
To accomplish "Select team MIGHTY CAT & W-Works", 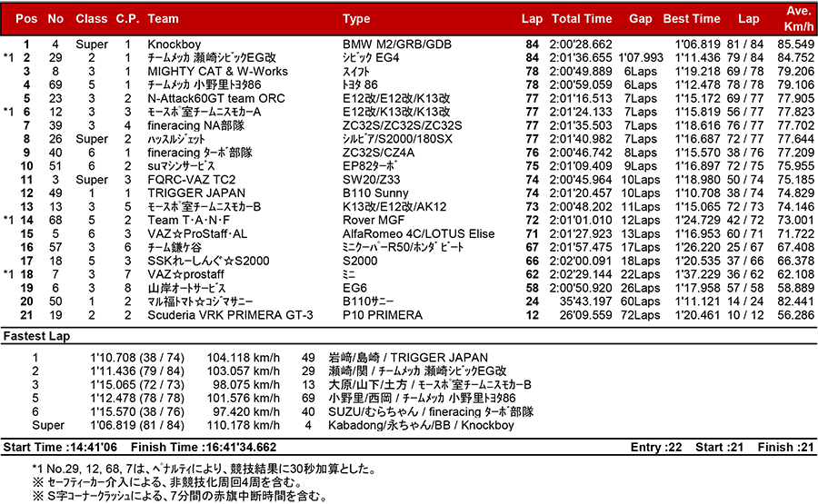I will point(217,72).
